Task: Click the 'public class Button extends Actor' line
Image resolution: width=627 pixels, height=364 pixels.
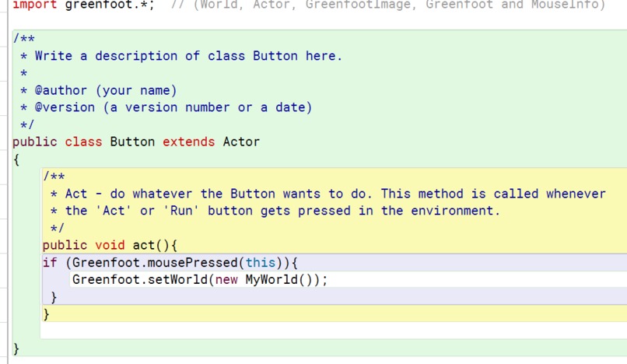Action: coord(136,142)
